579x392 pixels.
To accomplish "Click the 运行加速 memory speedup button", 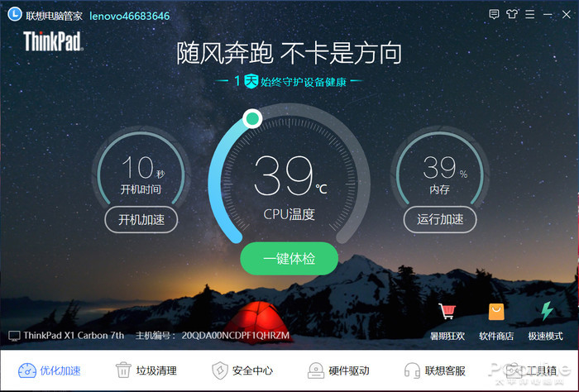I will tap(440, 219).
